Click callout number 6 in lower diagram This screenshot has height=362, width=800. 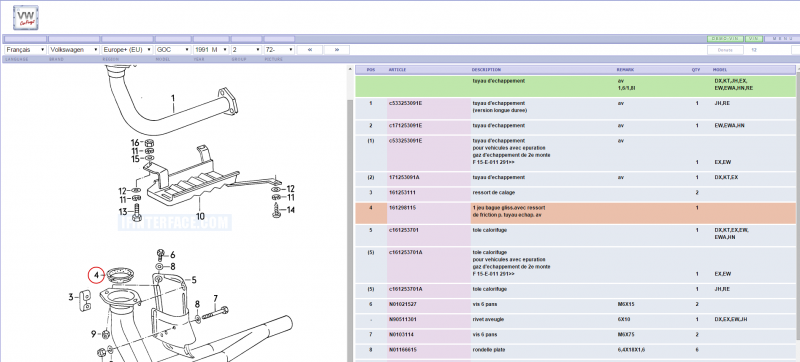173,254
